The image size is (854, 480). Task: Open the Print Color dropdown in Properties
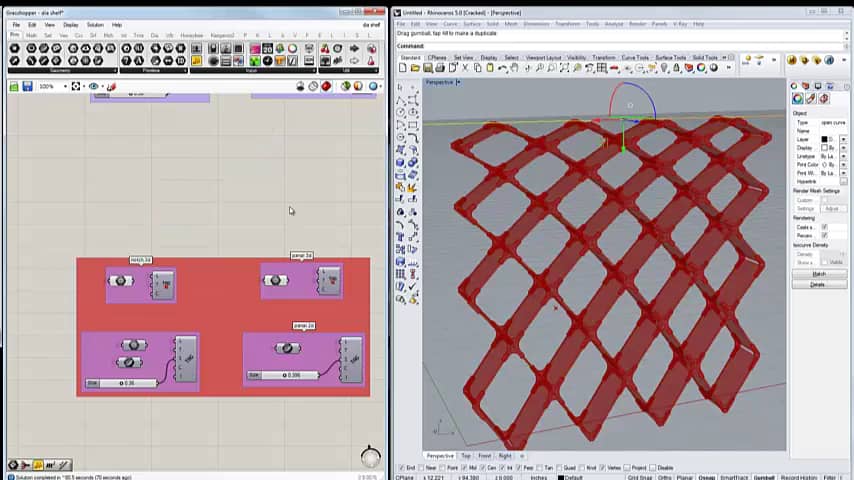click(x=843, y=165)
